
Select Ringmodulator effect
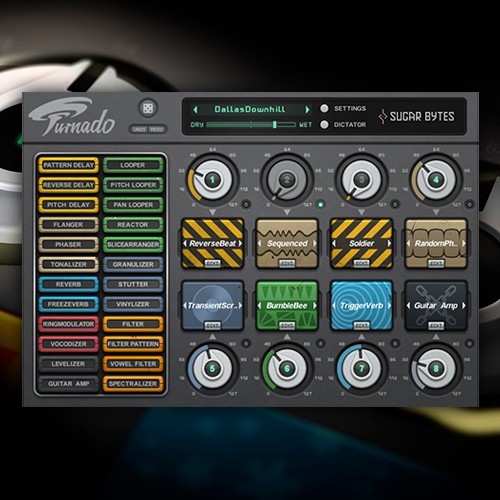(68, 324)
